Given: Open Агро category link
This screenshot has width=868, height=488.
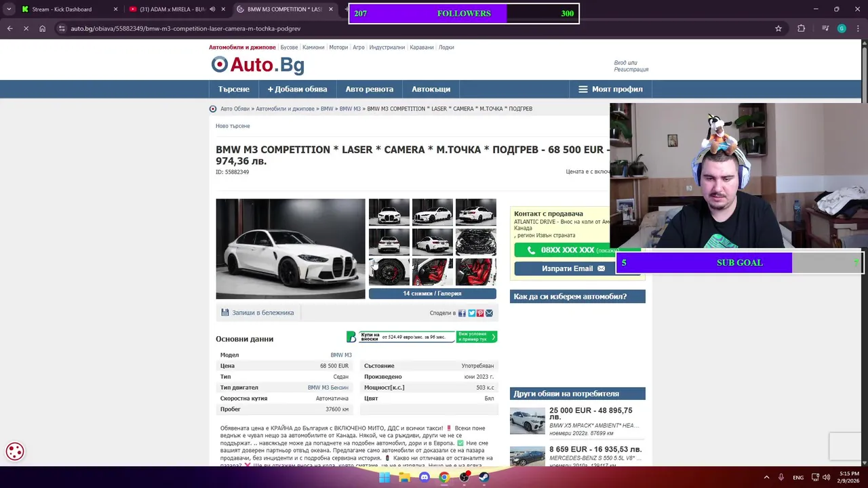Looking at the screenshot, I should pyautogui.click(x=359, y=47).
